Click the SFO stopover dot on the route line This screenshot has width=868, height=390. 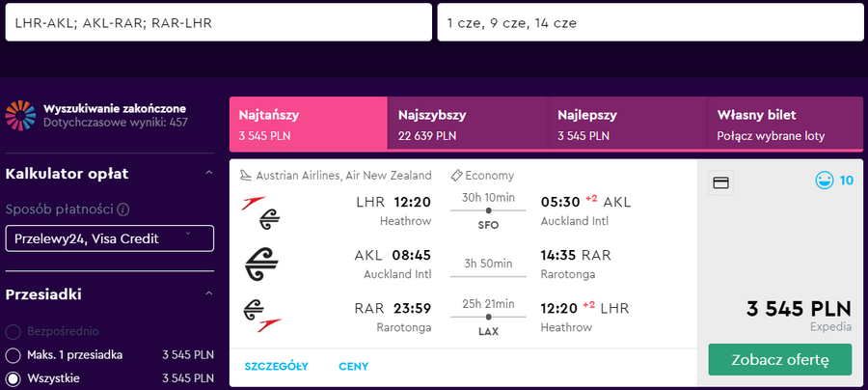click(x=488, y=210)
